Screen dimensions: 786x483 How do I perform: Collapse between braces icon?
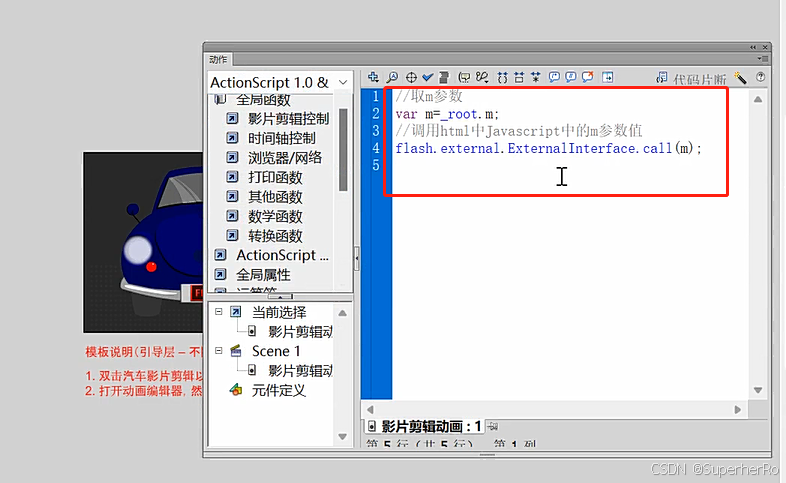click(502, 77)
